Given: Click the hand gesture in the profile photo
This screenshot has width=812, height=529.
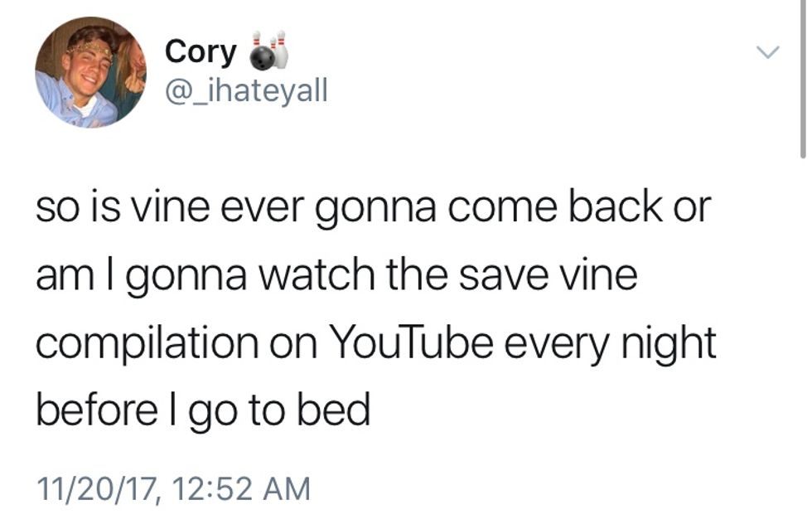Looking at the screenshot, I should (x=134, y=81).
